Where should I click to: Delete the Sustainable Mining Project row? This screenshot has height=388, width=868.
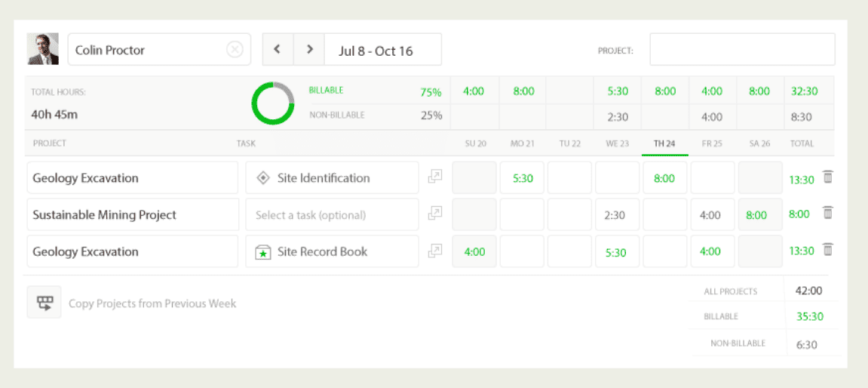pyautogui.click(x=827, y=214)
